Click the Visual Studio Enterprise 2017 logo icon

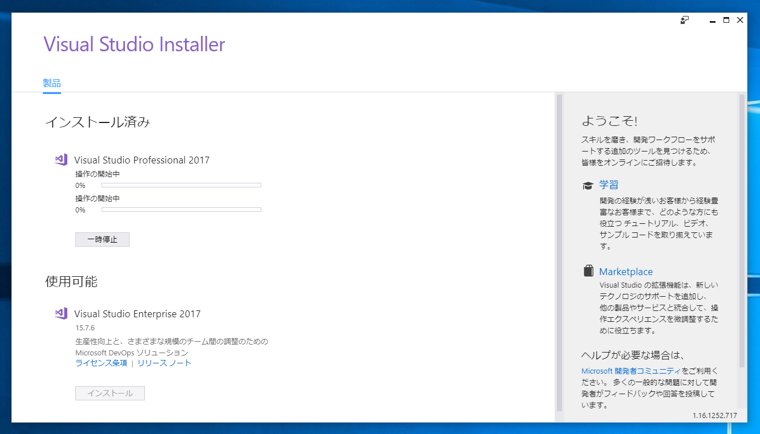pos(61,313)
